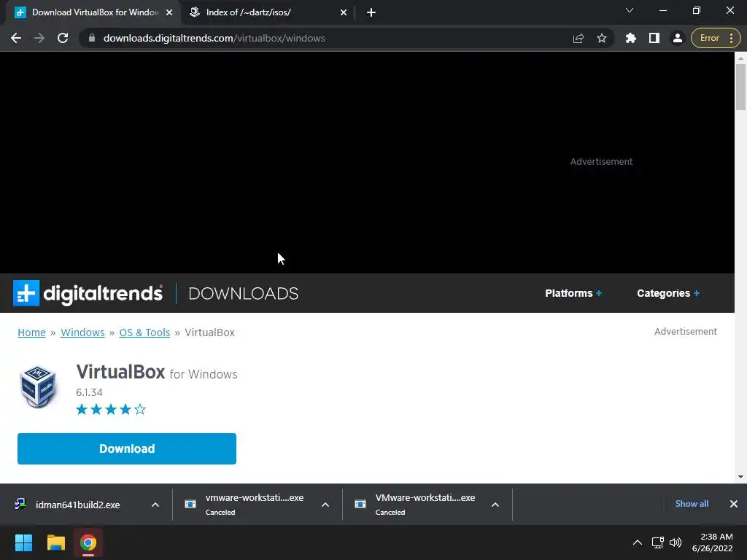Click the Error update button

click(716, 38)
